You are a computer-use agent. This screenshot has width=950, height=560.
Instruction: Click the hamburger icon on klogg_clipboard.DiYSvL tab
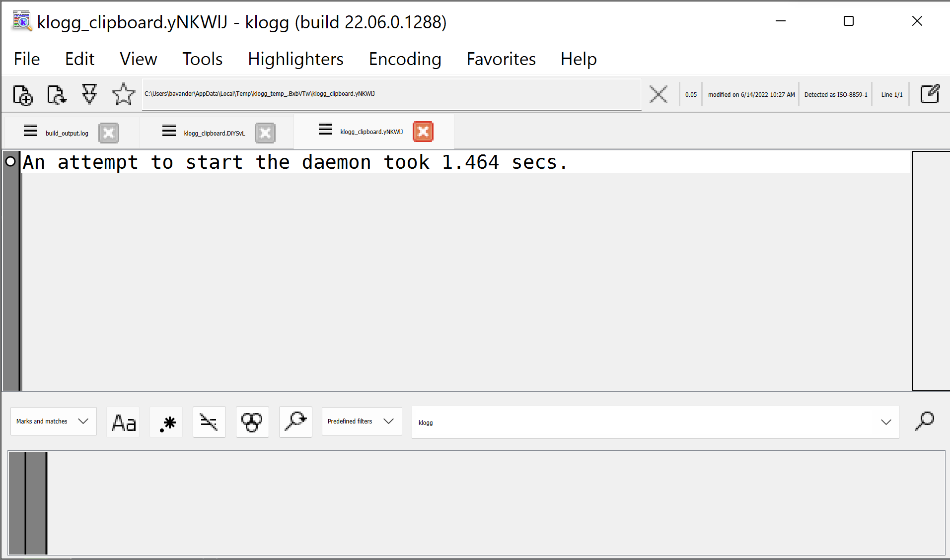[169, 131]
